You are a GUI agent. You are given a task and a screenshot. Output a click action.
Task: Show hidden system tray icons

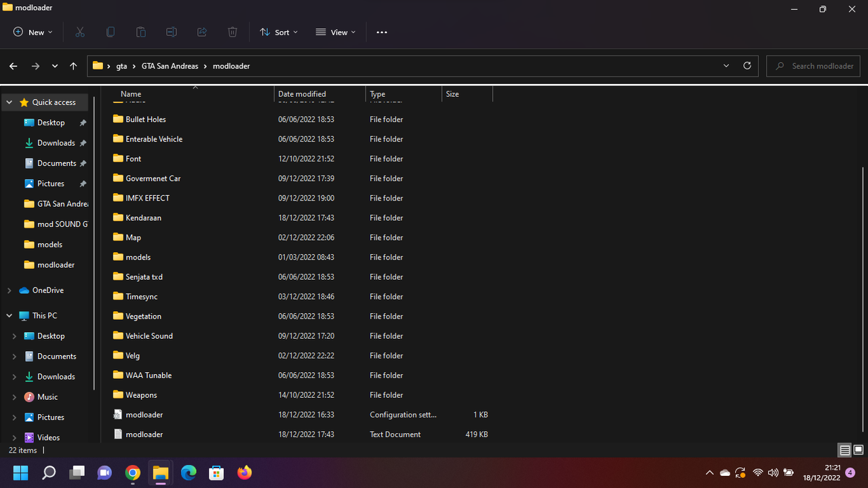point(709,472)
